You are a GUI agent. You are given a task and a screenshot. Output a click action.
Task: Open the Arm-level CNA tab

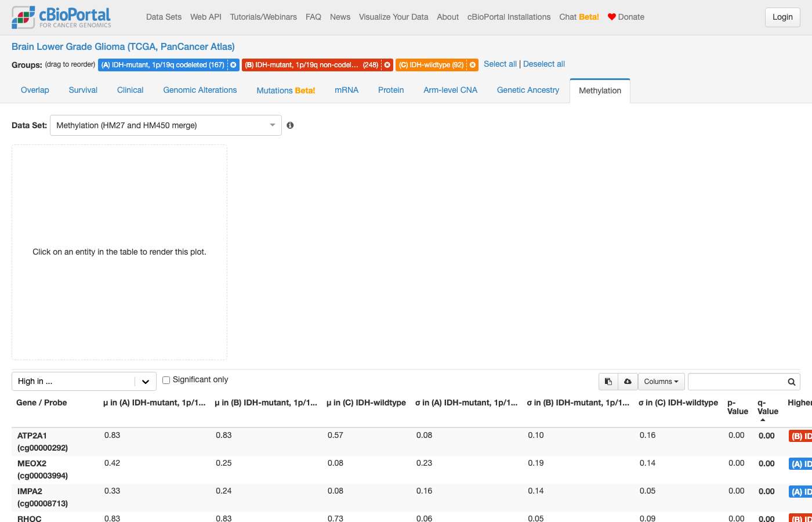click(x=451, y=90)
